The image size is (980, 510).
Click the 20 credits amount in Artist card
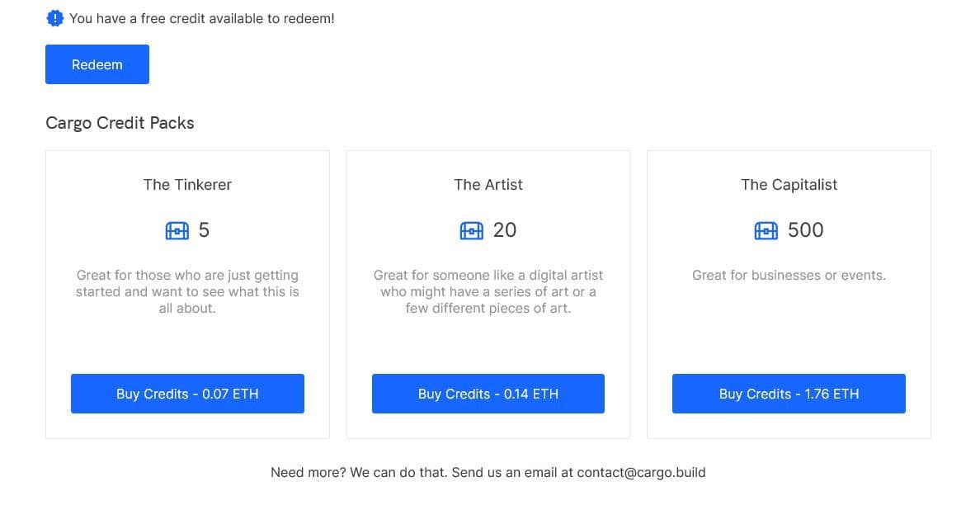[x=505, y=230]
